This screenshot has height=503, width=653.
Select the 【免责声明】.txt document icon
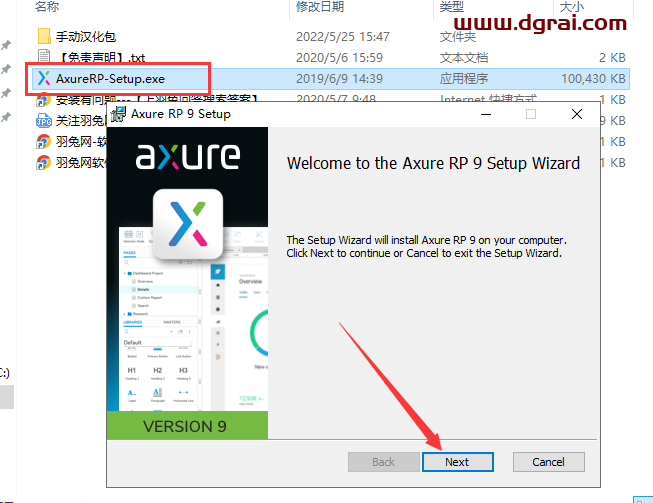click(44, 56)
